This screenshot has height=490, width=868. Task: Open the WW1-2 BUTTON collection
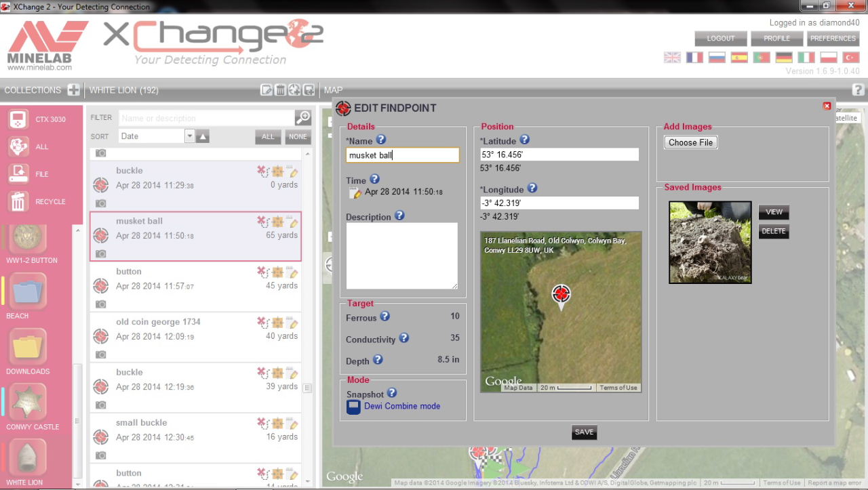29,239
